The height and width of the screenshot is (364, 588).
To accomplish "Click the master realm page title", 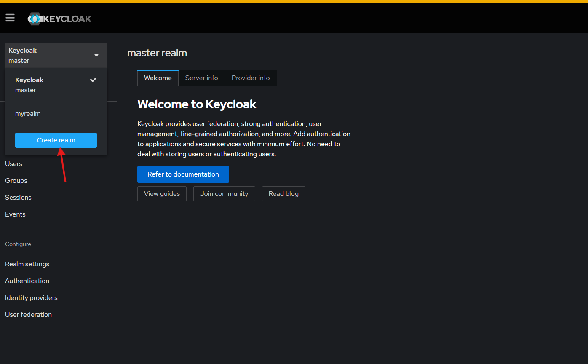I will (157, 53).
